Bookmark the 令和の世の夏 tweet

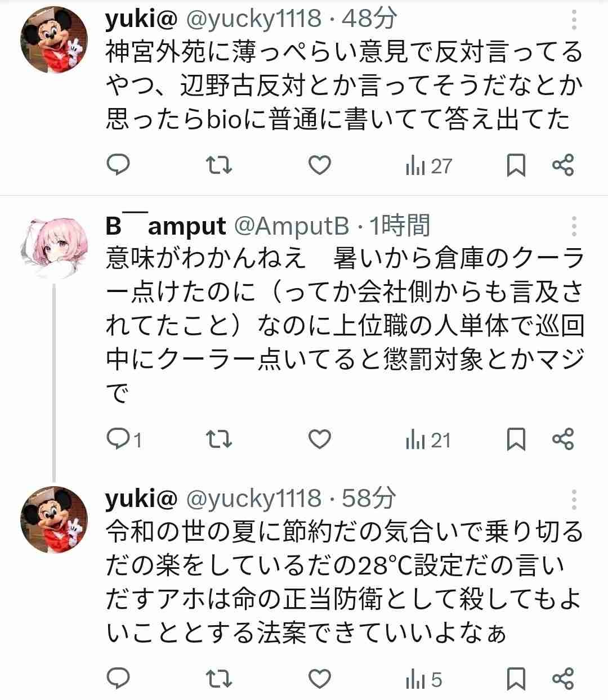pos(516,679)
